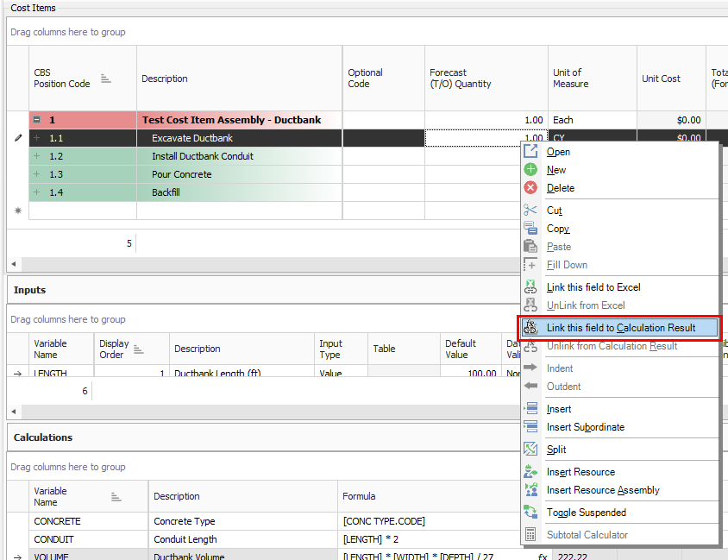
Task: Expand row 1.2 Install Ductbank Conduit
Action: 37,156
